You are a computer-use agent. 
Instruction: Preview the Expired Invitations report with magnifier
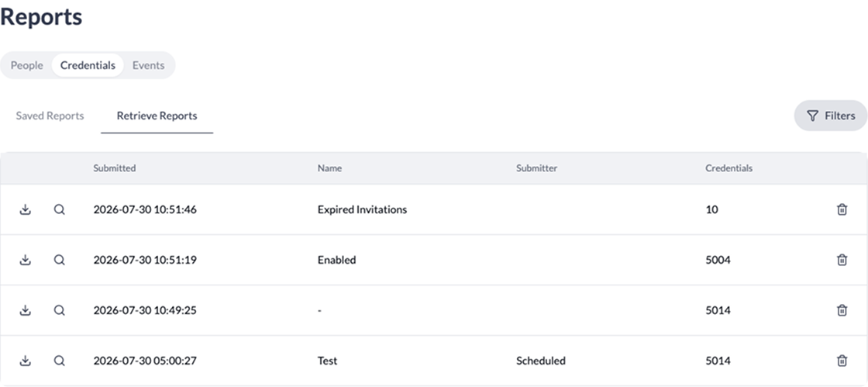point(59,210)
